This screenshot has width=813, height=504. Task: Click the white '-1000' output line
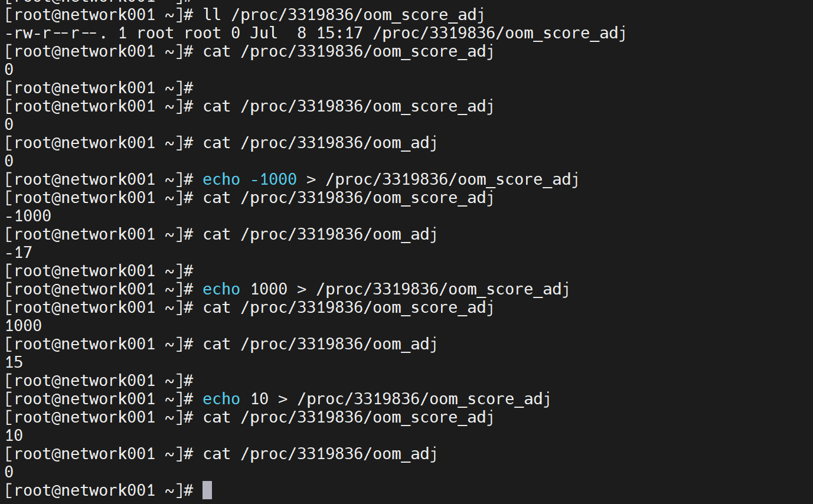point(28,216)
